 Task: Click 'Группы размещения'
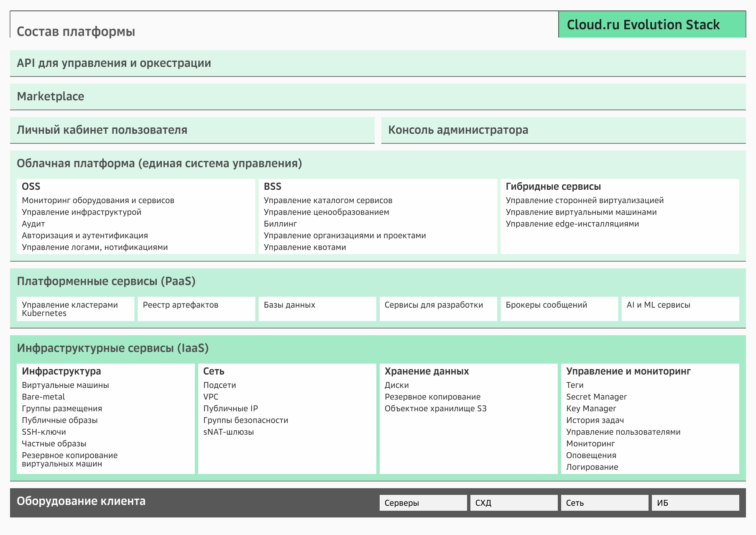click(62, 409)
